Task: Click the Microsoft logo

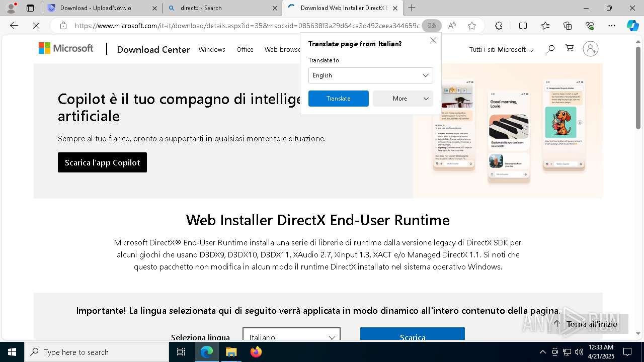Action: pyautogui.click(x=66, y=48)
